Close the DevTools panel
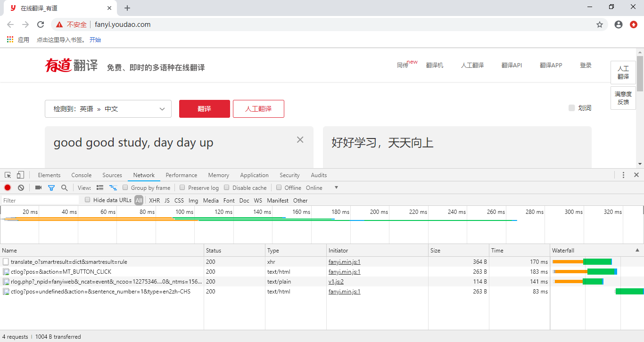 [x=636, y=175]
